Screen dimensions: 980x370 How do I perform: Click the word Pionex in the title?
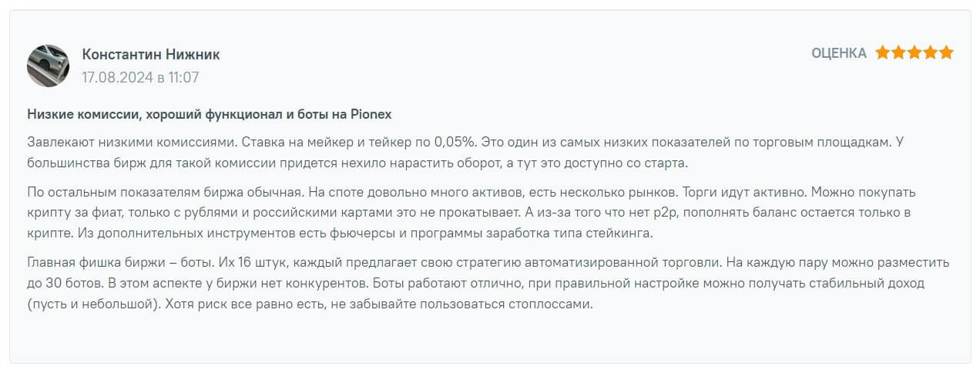tap(371, 114)
